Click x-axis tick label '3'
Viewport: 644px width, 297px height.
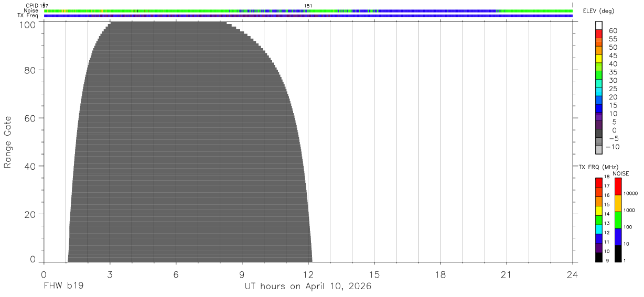[x=110, y=274]
